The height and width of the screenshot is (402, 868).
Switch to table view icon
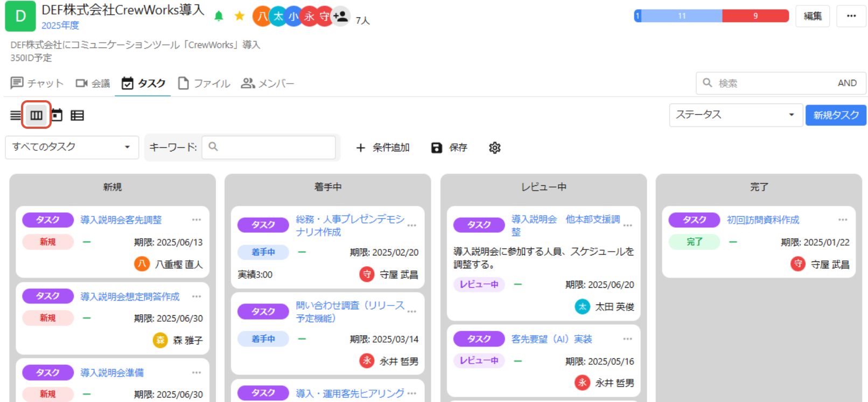coord(77,115)
